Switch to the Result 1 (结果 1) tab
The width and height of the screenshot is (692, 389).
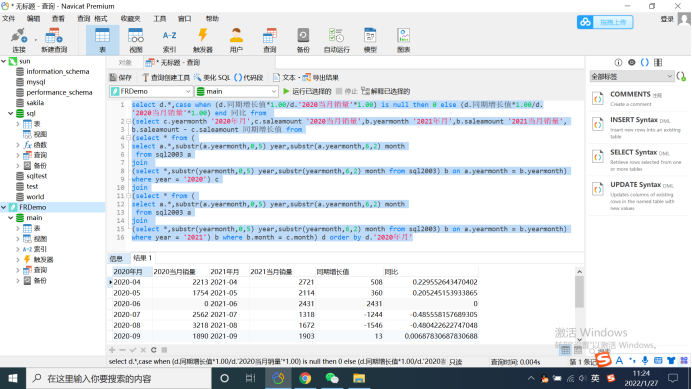tap(142, 258)
